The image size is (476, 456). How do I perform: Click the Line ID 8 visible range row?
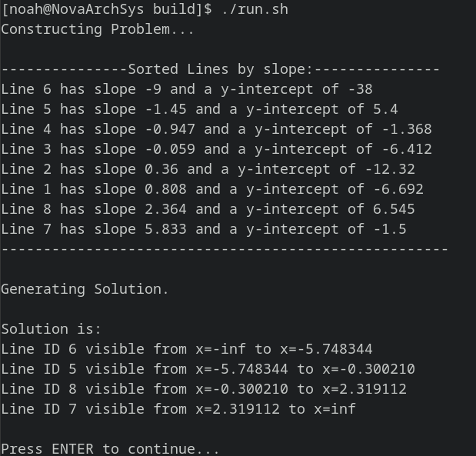204,389
